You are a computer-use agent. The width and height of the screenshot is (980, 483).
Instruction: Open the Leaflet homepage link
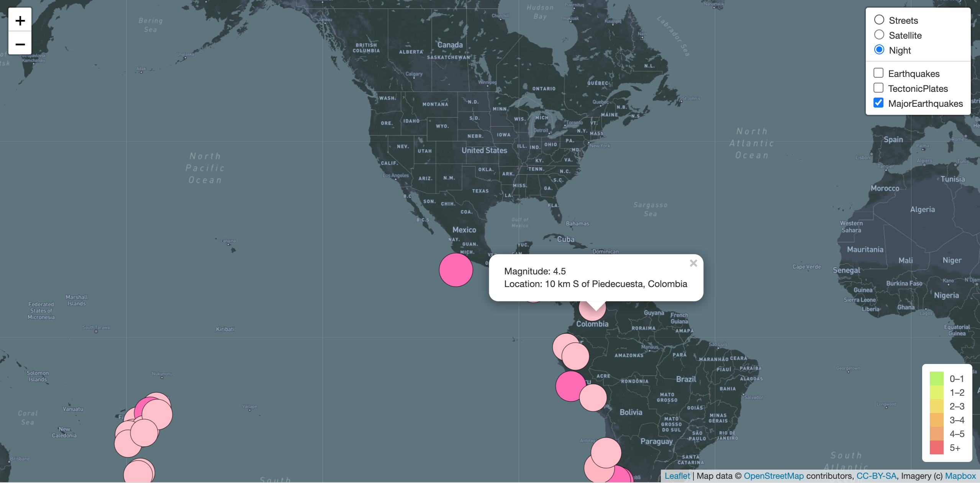pos(678,476)
